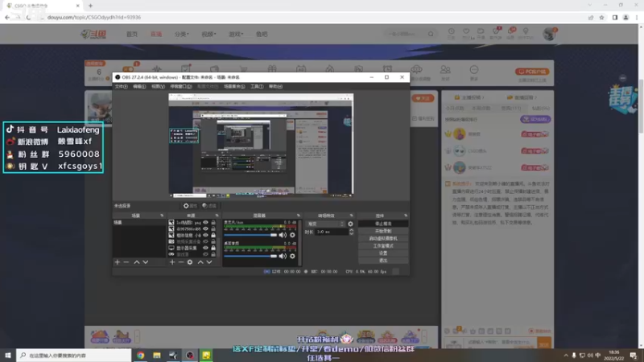Image resolution: width=644 pixels, height=362 pixels.
Task: Decrease transition duration with down arrow
Action: [351, 233]
